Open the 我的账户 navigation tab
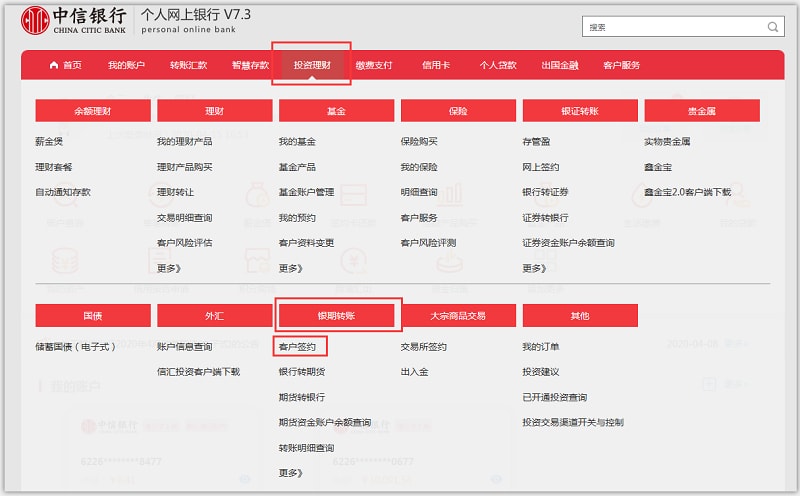The height and width of the screenshot is (496, 800). pyautogui.click(x=127, y=65)
